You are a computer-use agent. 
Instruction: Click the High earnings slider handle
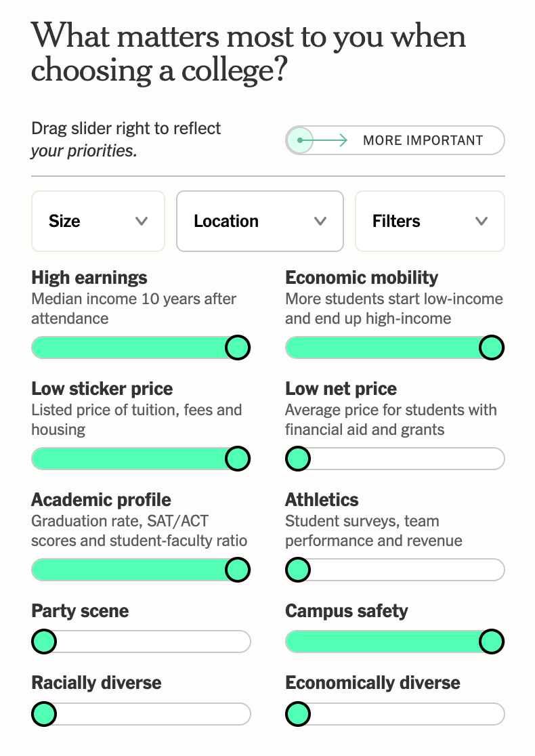click(x=238, y=348)
